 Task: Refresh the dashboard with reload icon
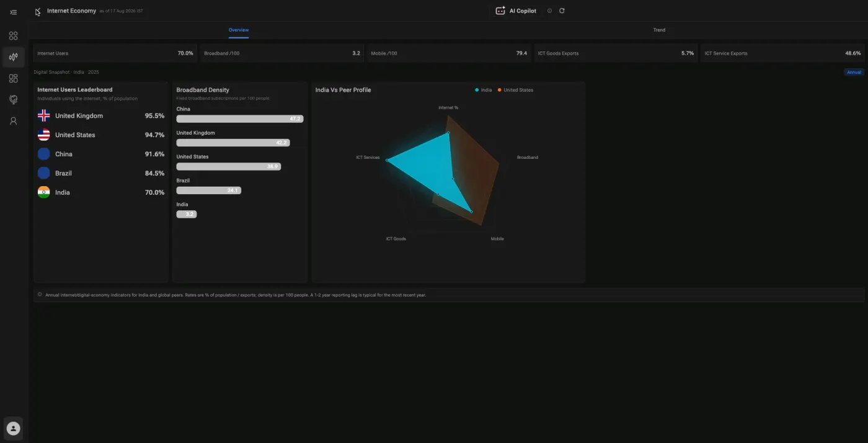pos(562,11)
